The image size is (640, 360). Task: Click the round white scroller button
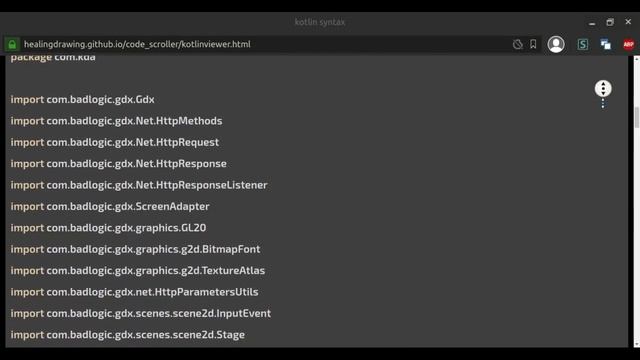[x=603, y=89]
